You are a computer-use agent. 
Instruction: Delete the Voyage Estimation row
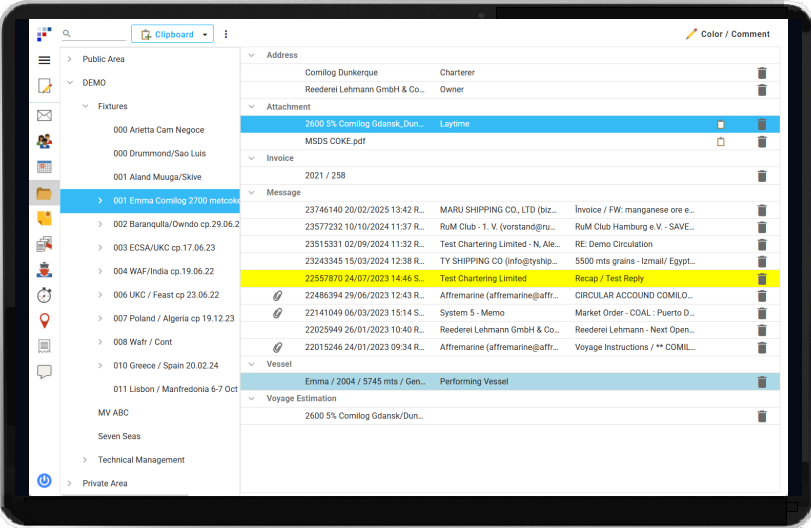pos(762,416)
